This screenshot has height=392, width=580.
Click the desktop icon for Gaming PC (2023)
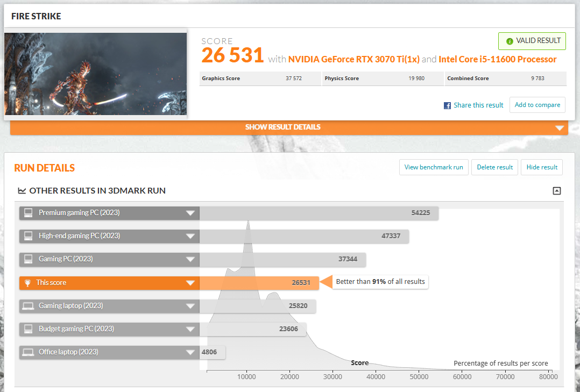click(28, 259)
